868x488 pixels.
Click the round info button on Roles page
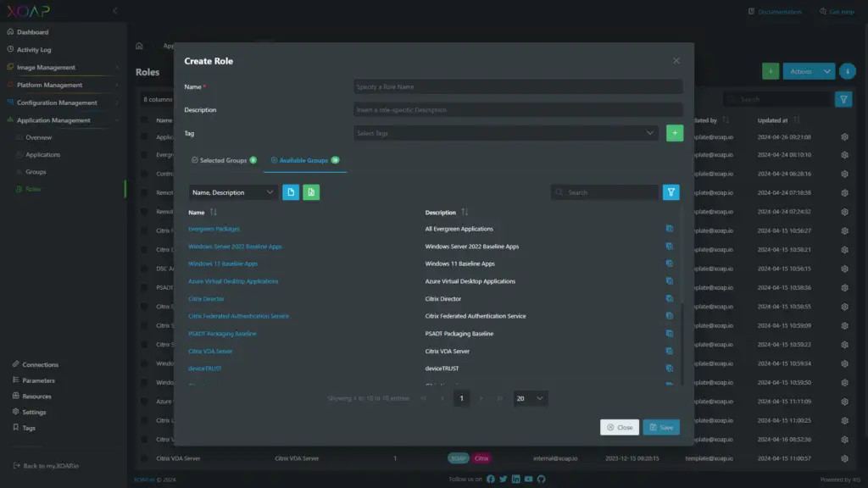[x=847, y=71]
